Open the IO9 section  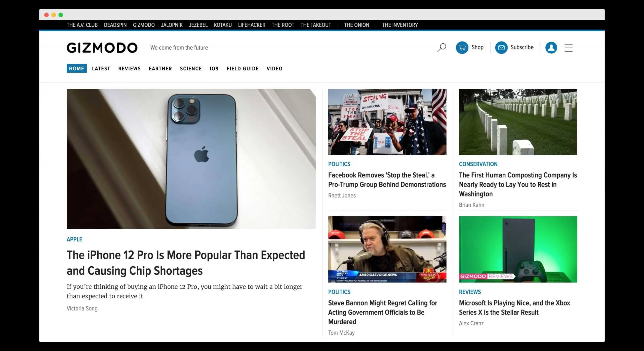pos(214,68)
